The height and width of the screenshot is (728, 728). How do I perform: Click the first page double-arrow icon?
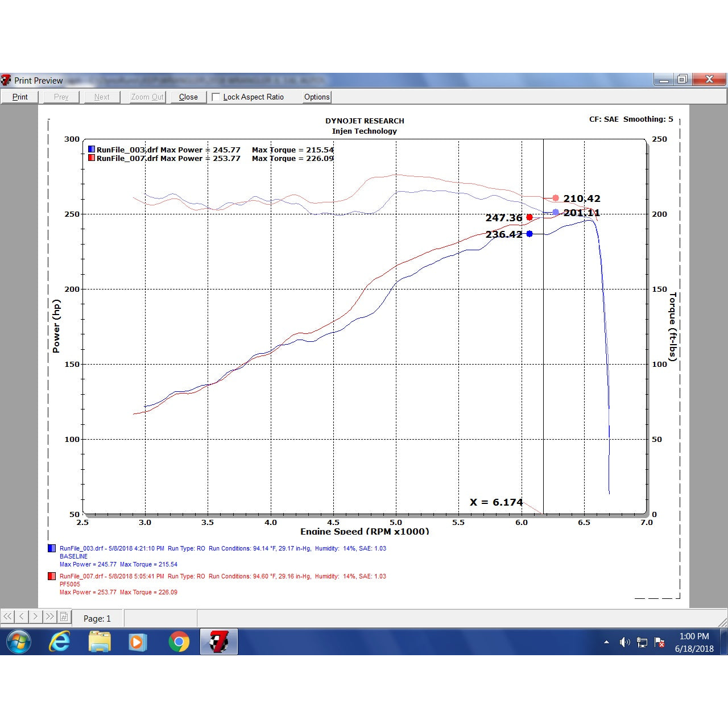pyautogui.click(x=7, y=617)
